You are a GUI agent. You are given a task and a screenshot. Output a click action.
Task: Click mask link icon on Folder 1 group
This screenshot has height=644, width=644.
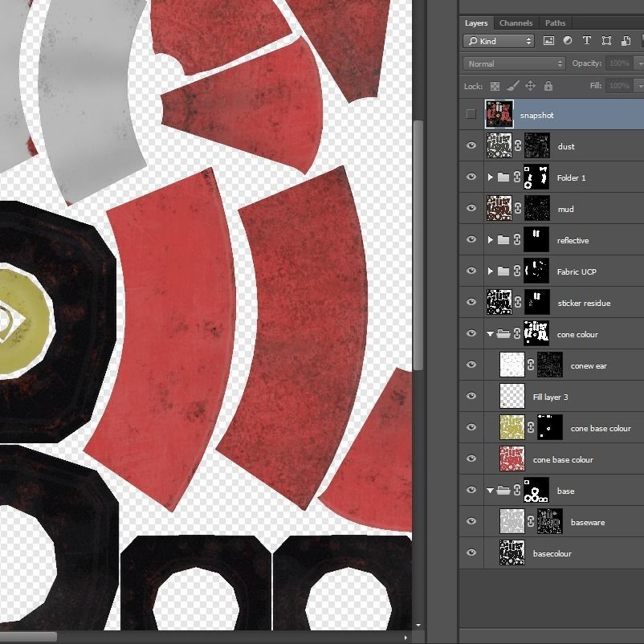[x=517, y=177]
